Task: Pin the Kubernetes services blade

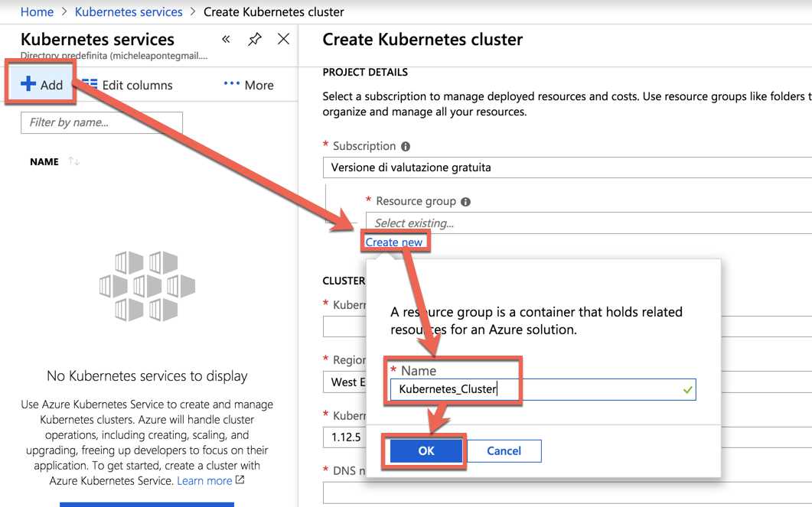Action: click(255, 38)
